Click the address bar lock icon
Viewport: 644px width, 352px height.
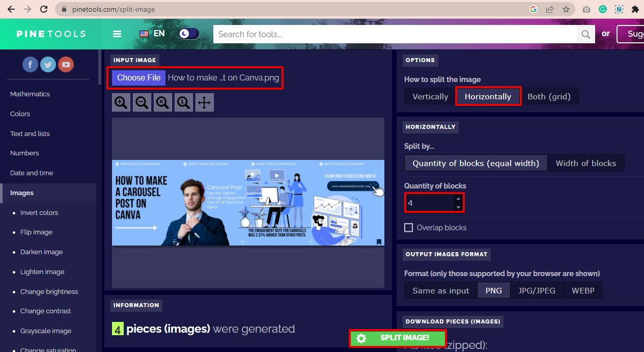[64, 9]
